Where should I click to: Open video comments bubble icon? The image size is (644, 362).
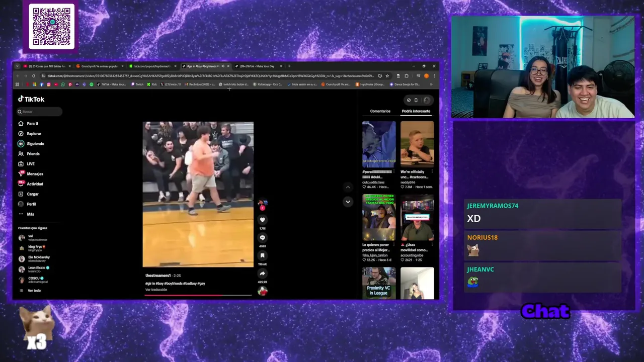coord(262,238)
